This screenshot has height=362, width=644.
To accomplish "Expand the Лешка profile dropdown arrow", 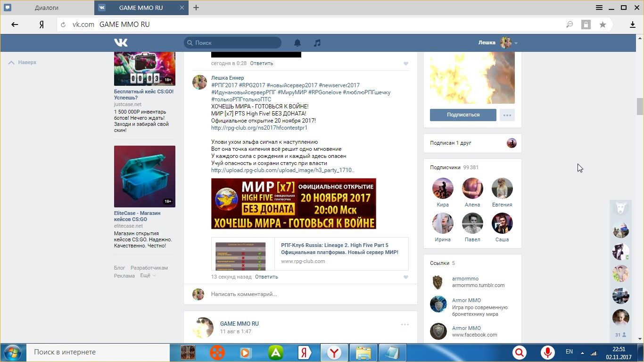I will 516,43.
